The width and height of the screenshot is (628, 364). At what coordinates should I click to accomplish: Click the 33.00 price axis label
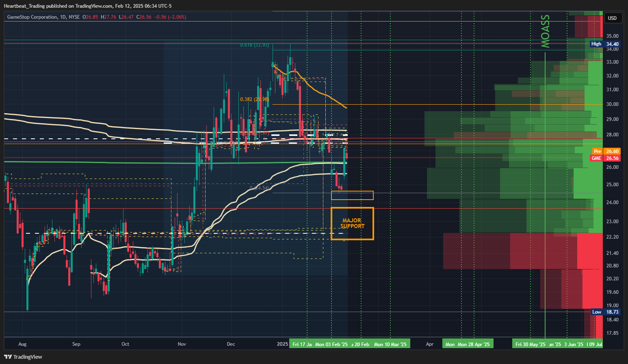coord(612,62)
